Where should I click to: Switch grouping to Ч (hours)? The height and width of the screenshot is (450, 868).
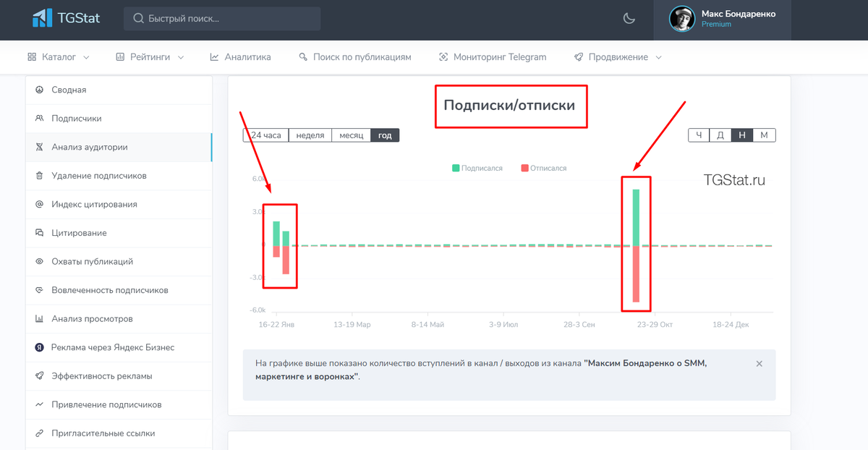click(699, 135)
